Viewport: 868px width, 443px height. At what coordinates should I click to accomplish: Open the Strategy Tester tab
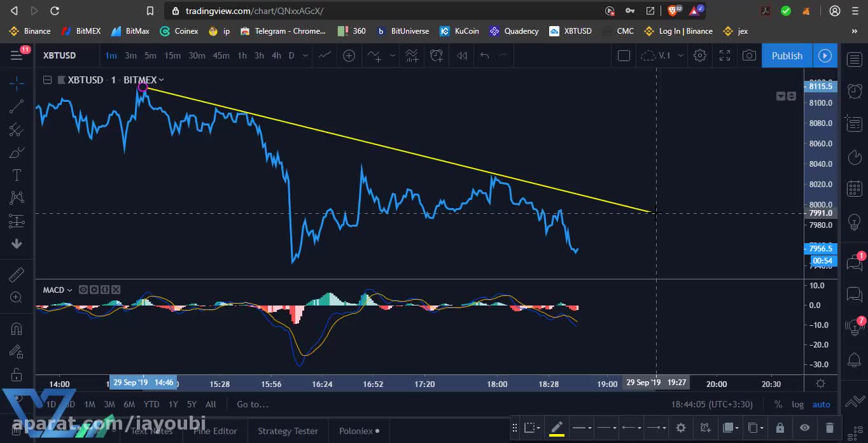pos(288,431)
